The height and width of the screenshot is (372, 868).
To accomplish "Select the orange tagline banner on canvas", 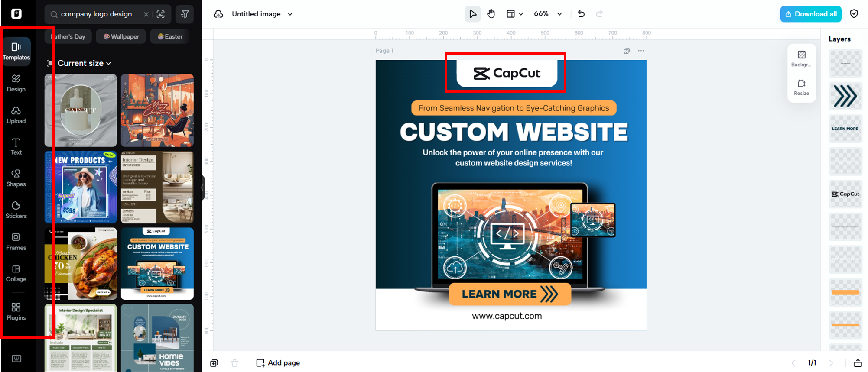I will tap(514, 108).
